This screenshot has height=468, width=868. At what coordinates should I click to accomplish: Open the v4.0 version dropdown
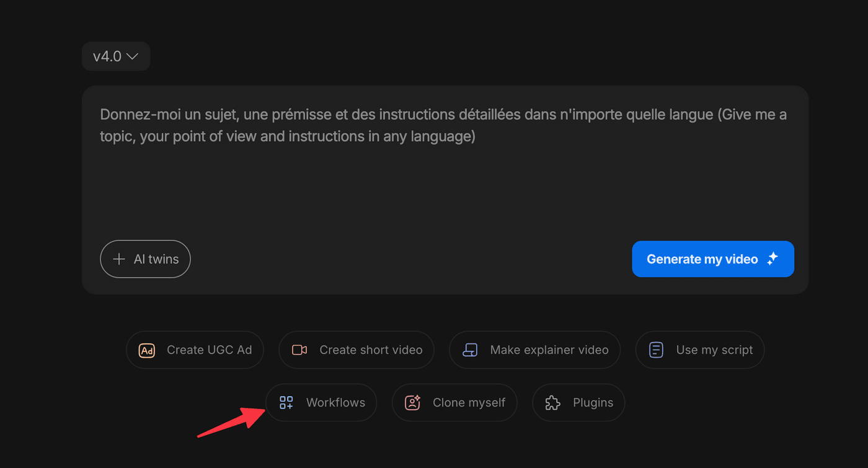point(116,56)
